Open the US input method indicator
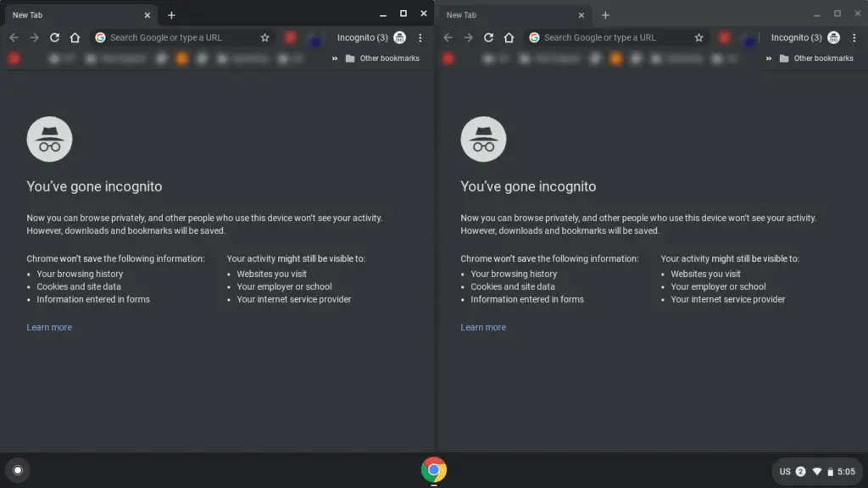Viewport: 868px width, 488px height. point(785,472)
